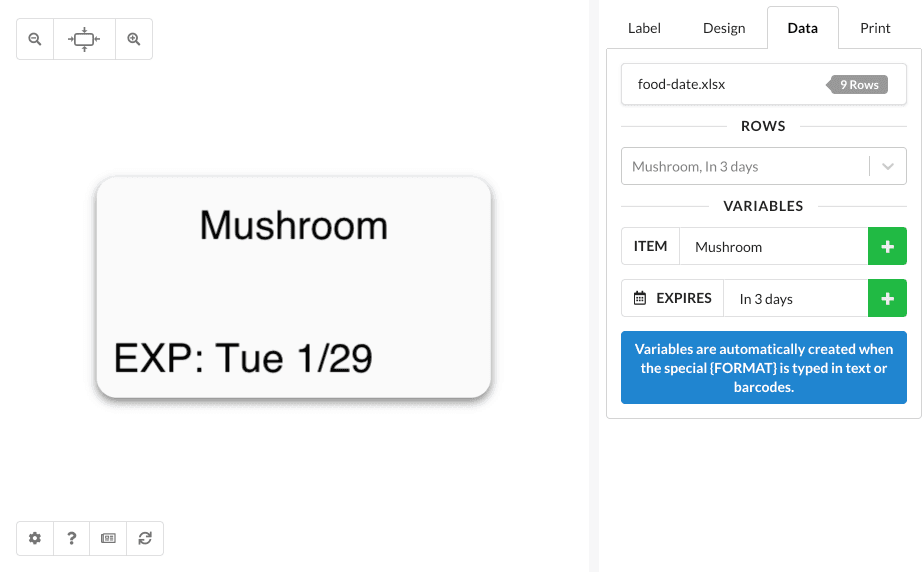Click the calendar icon beside EXPIRES
Viewport: 924px width, 572px height.
[x=640, y=298]
